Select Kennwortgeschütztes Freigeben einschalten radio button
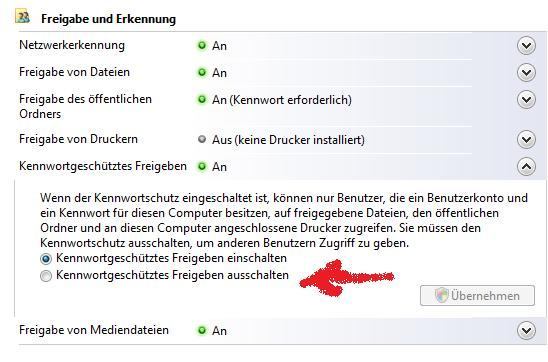The width and height of the screenshot is (548, 362). (46, 259)
